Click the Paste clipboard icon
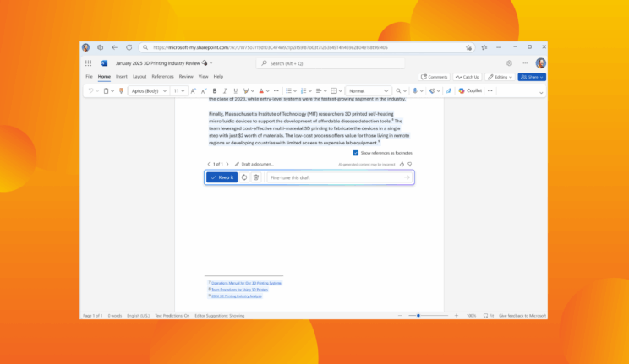Screen dimensions: 629x364 (106, 91)
